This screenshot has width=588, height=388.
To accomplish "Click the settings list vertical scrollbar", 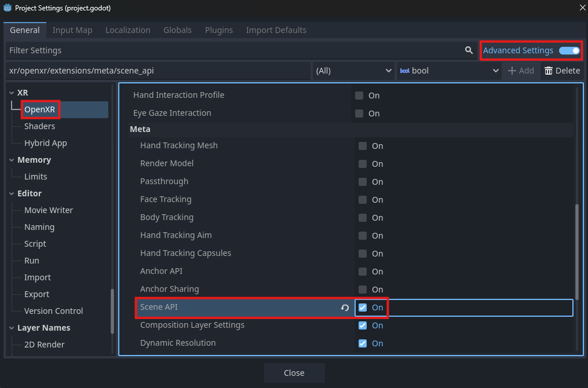I will click(577, 252).
